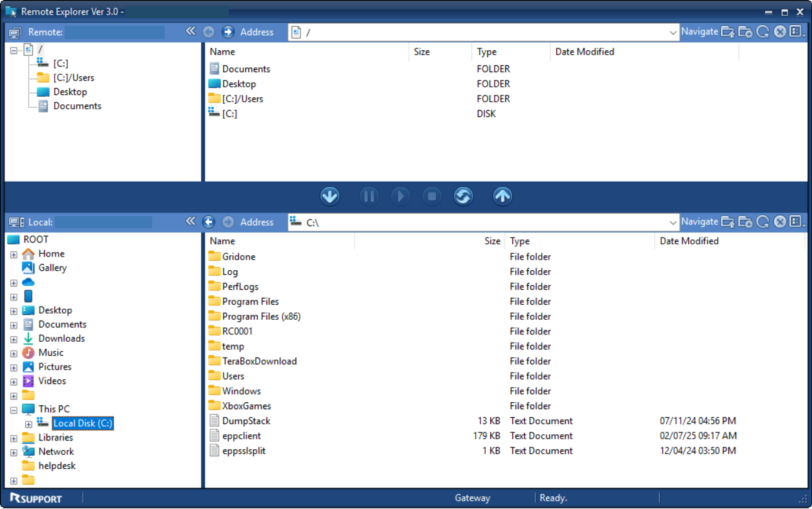Image resolution: width=812 pixels, height=509 pixels.
Task: Go up one folder in Remote pane
Action: (x=728, y=32)
